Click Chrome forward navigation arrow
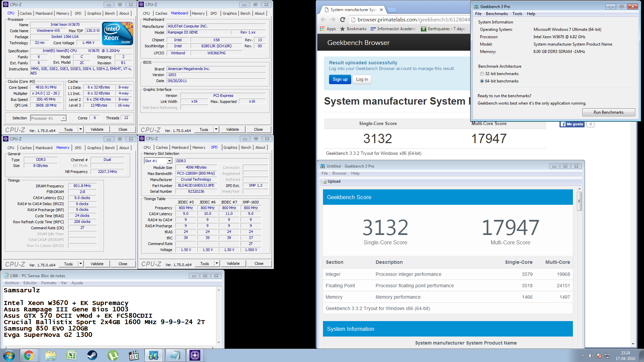 coord(333,19)
